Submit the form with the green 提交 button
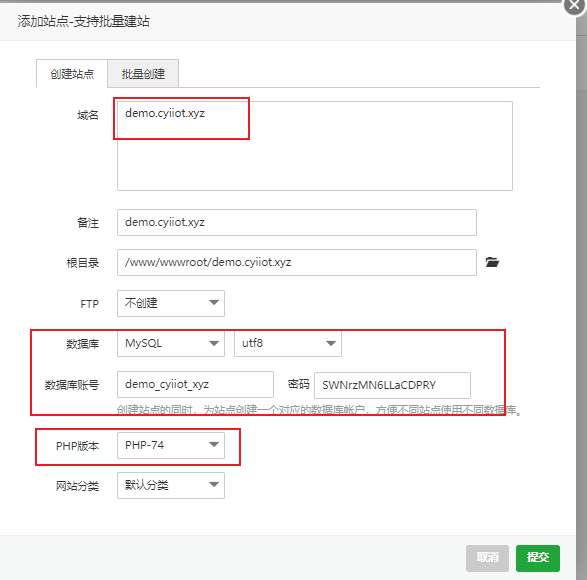Viewport: 587px width, 580px height. pos(538,558)
